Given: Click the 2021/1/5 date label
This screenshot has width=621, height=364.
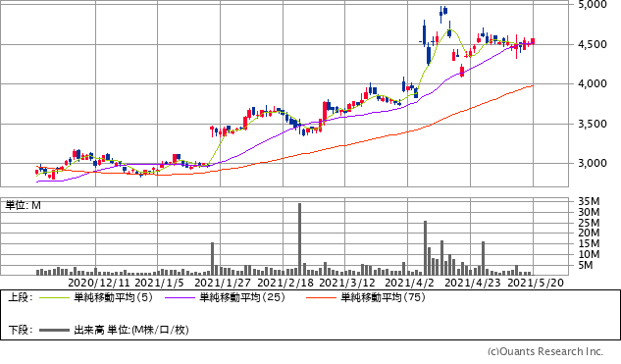Looking at the screenshot, I should coord(160,283).
